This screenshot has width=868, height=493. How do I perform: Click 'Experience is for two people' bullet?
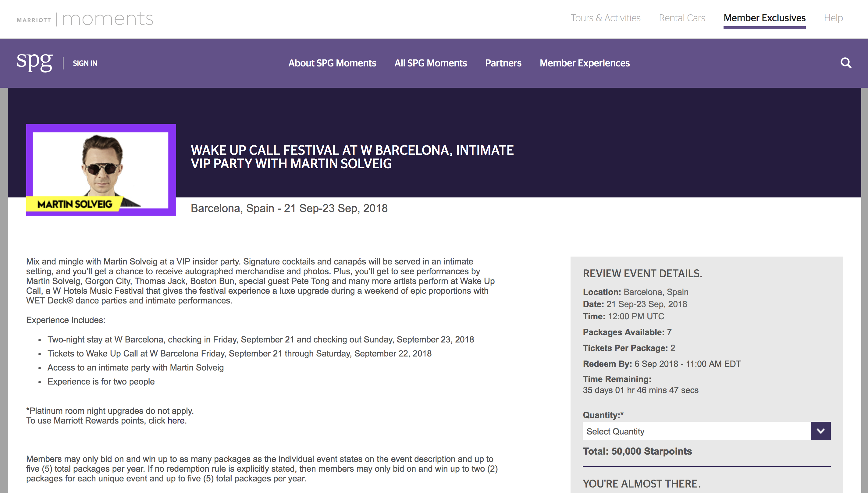tap(101, 381)
